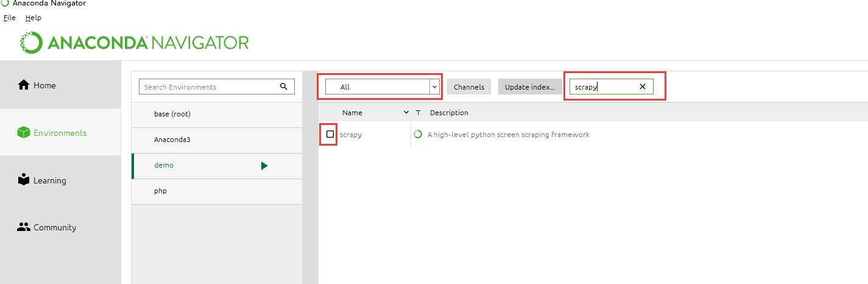Click the Community people icon
The height and width of the screenshot is (284, 868).
pos(24,227)
